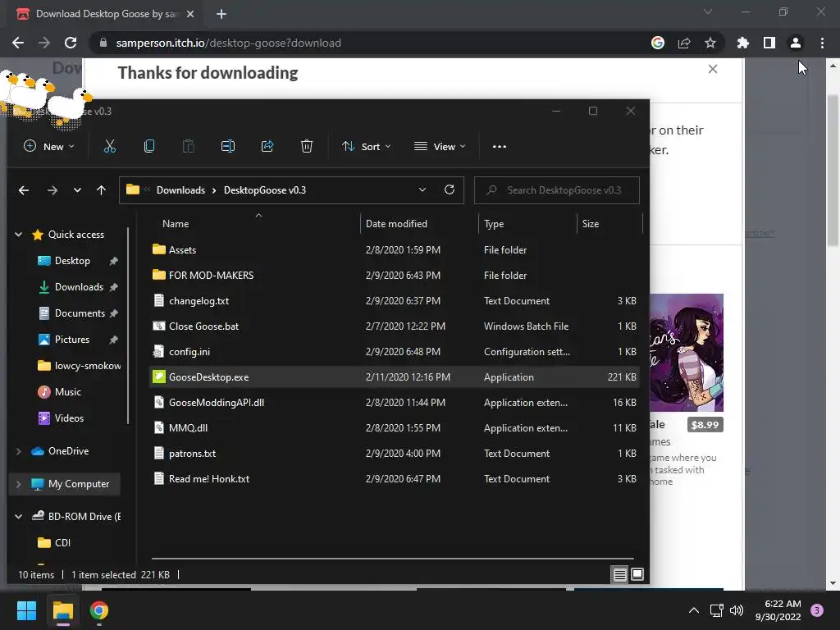Open the New dropdown menu

pos(48,146)
